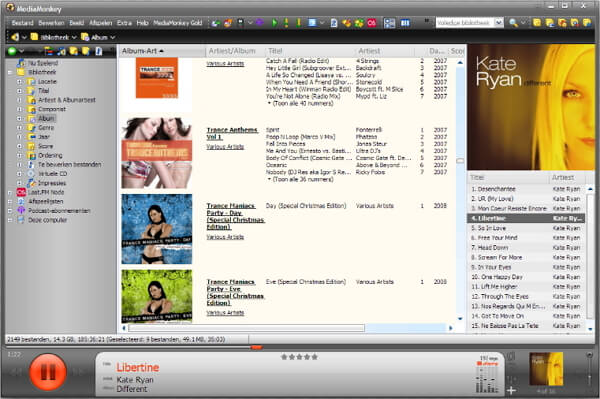Viewport: 600px width, 399px height.
Task: Go to previous track in player
Action: (15, 372)
